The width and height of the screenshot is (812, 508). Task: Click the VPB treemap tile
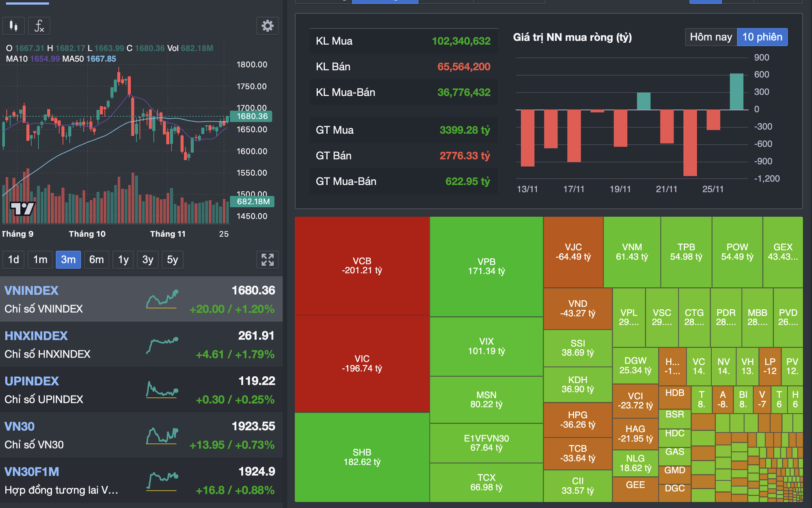[x=486, y=267]
